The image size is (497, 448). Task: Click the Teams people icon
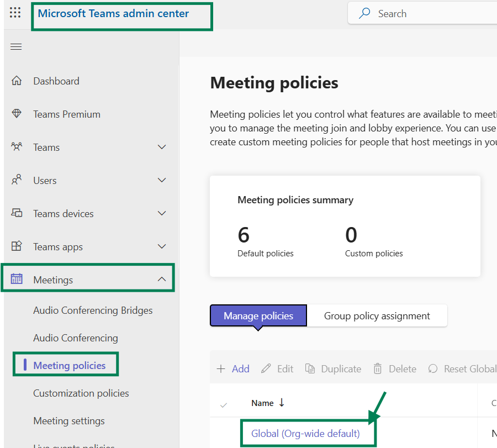(17, 147)
